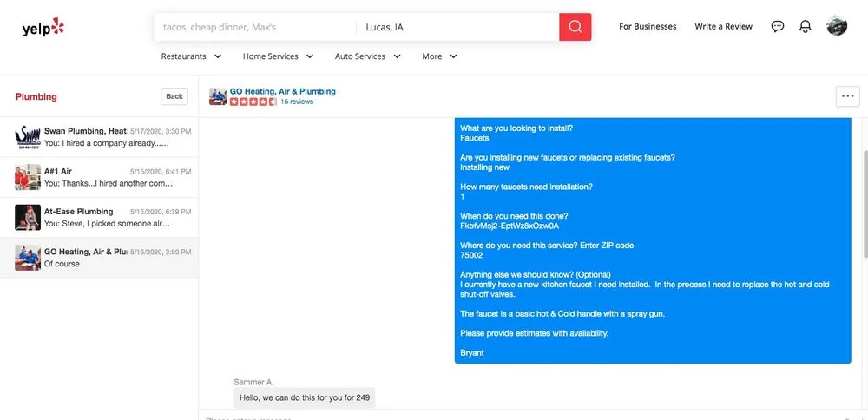This screenshot has width=868, height=420.
Task: Click the star rating for GO Heating
Action: click(253, 102)
